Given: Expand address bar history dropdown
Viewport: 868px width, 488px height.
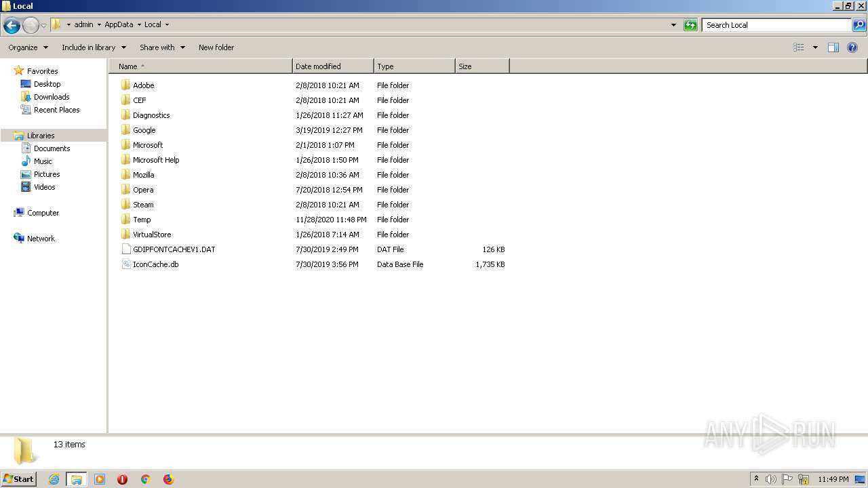Looking at the screenshot, I should tap(673, 25).
